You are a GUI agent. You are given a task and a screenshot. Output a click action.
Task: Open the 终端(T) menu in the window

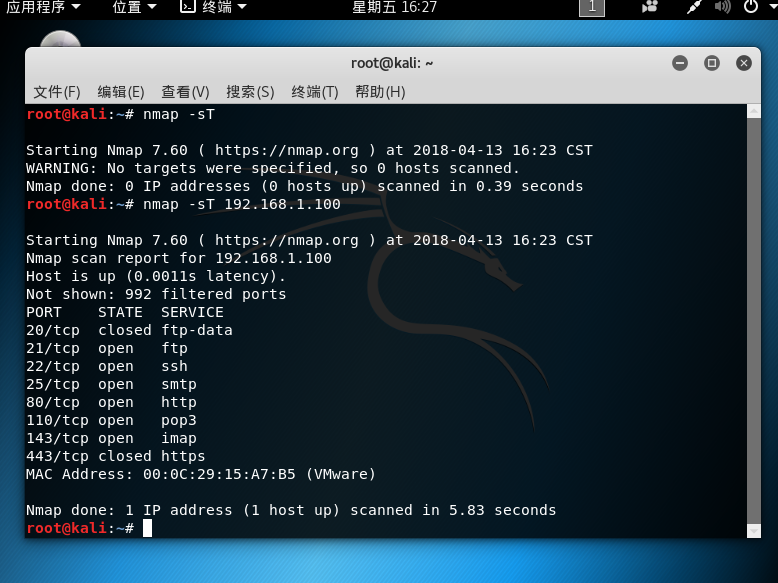coord(315,92)
